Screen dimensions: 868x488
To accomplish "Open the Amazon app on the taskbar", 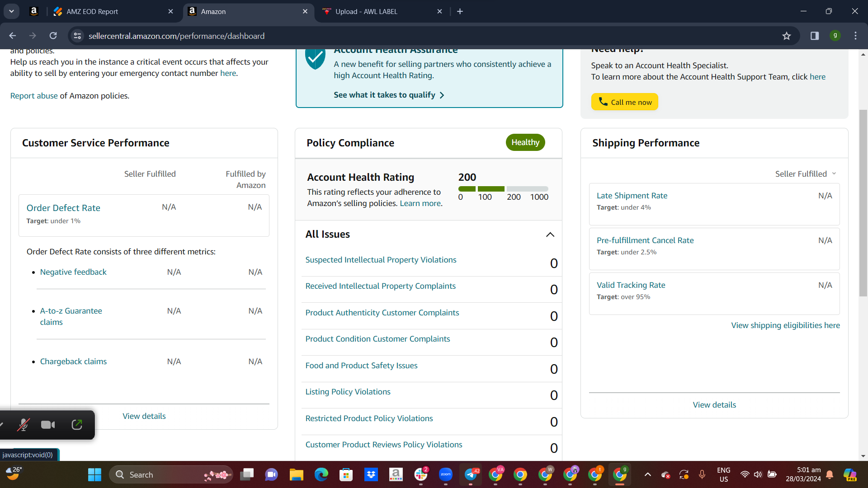I will [x=396, y=474].
